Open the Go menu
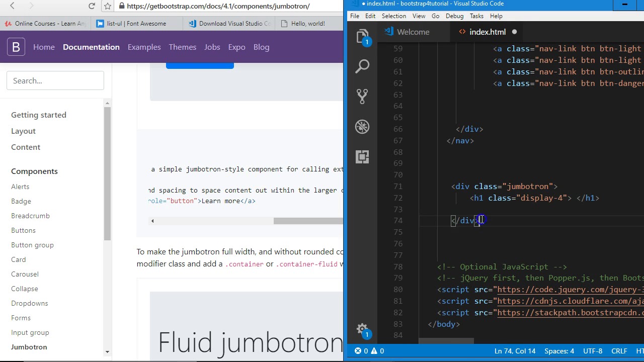This screenshot has height=362, width=644. click(x=435, y=16)
